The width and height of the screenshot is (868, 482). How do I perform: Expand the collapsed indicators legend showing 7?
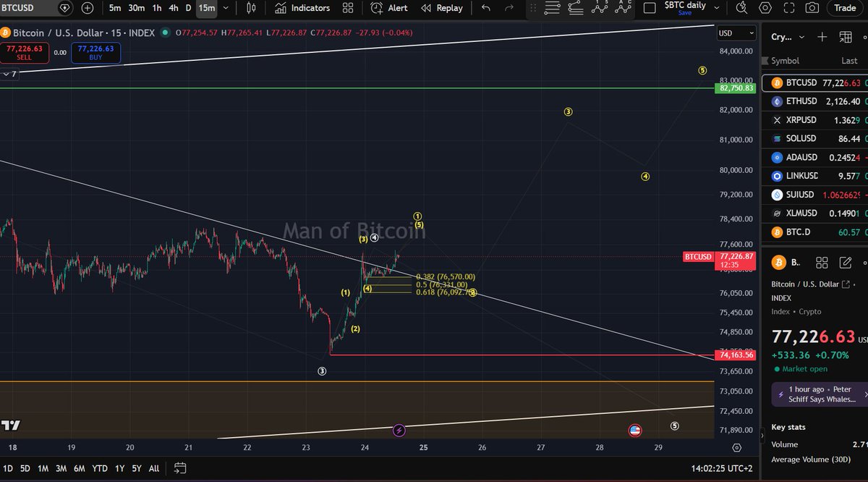(9, 74)
